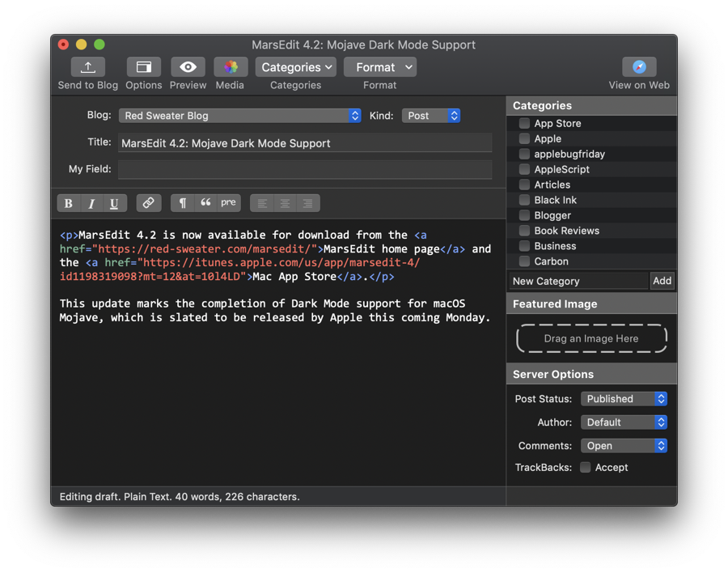
Task: Apply bold formatting with the B button
Action: tap(69, 203)
